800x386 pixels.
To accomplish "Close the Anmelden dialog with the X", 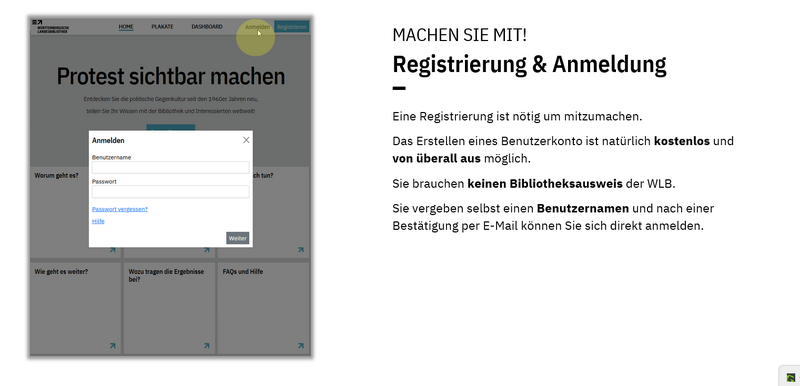I will pyautogui.click(x=246, y=140).
